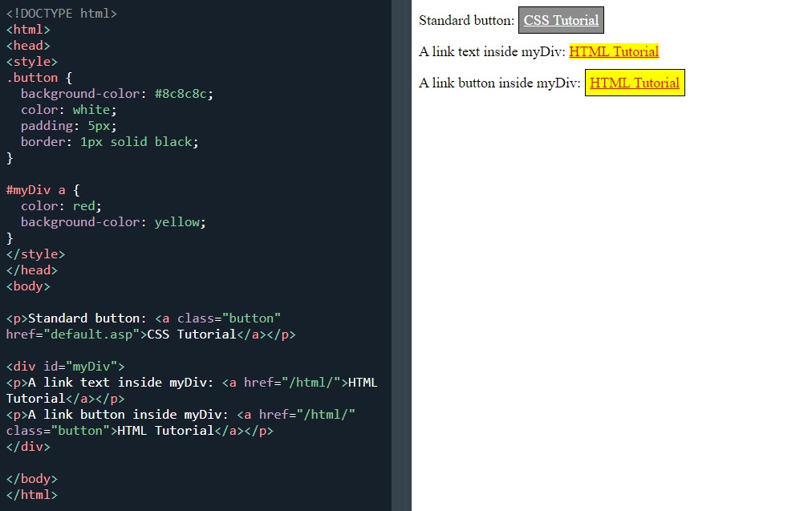This screenshot has width=812, height=511.
Task: Click the closing "</div>" tag
Action: click(28, 447)
